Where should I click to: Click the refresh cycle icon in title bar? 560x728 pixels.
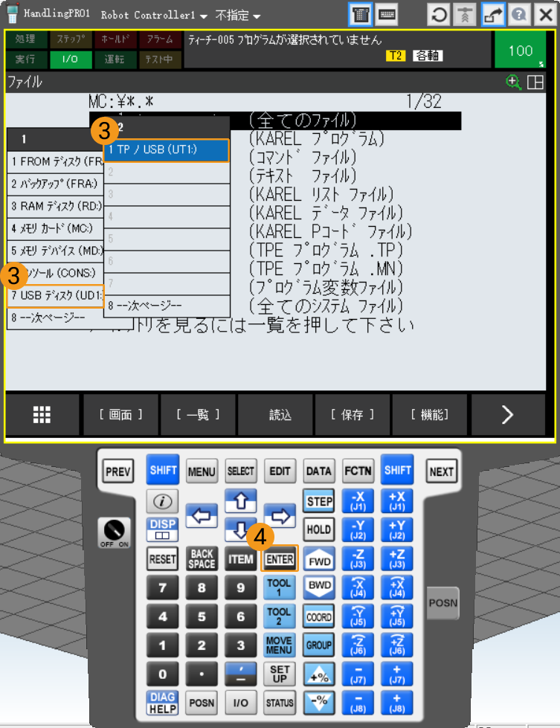pyautogui.click(x=438, y=15)
